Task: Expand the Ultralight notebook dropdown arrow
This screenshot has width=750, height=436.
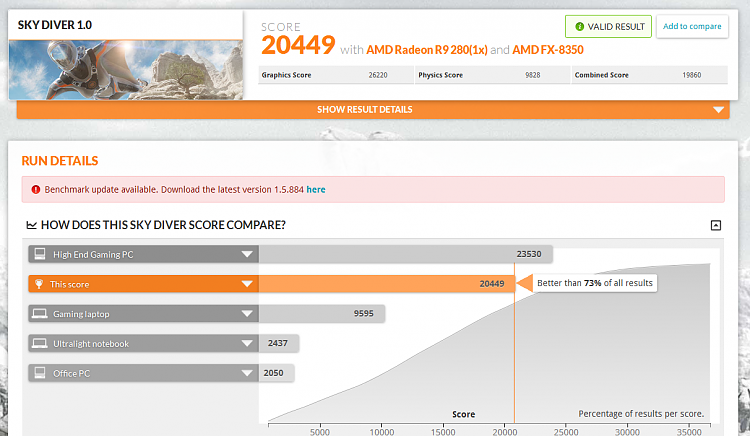Action: click(247, 343)
